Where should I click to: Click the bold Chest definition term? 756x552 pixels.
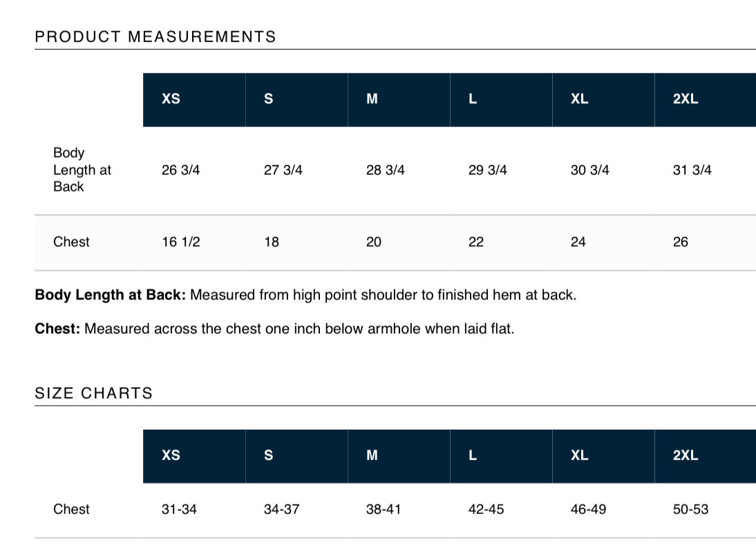tap(57, 328)
